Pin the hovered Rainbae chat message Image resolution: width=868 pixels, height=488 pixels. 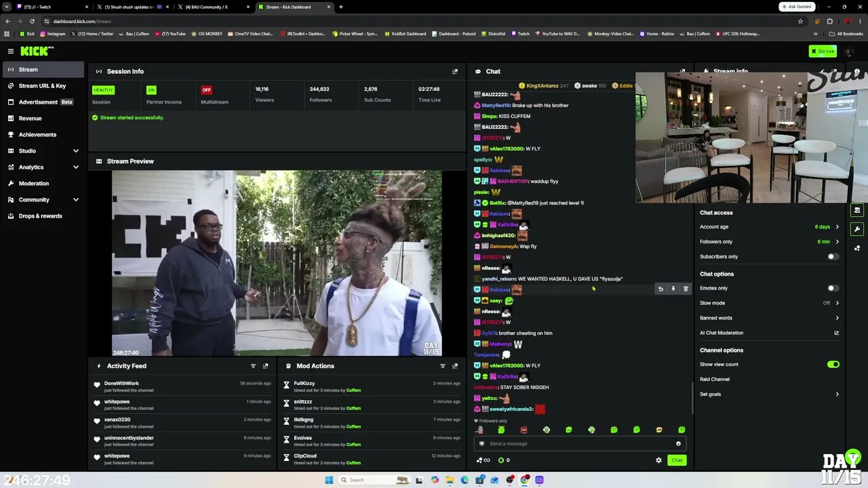(673, 289)
